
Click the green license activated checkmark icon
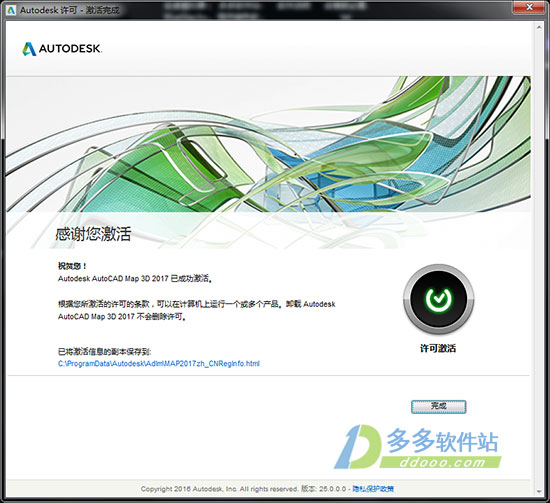[x=438, y=299]
